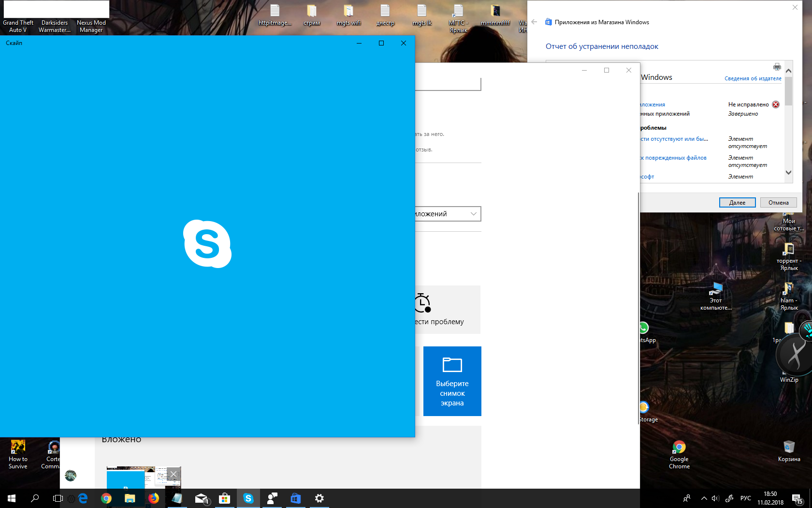Select the 'Мои сотовые т...' desktop icon
This screenshot has height=508, width=812.
click(x=789, y=223)
